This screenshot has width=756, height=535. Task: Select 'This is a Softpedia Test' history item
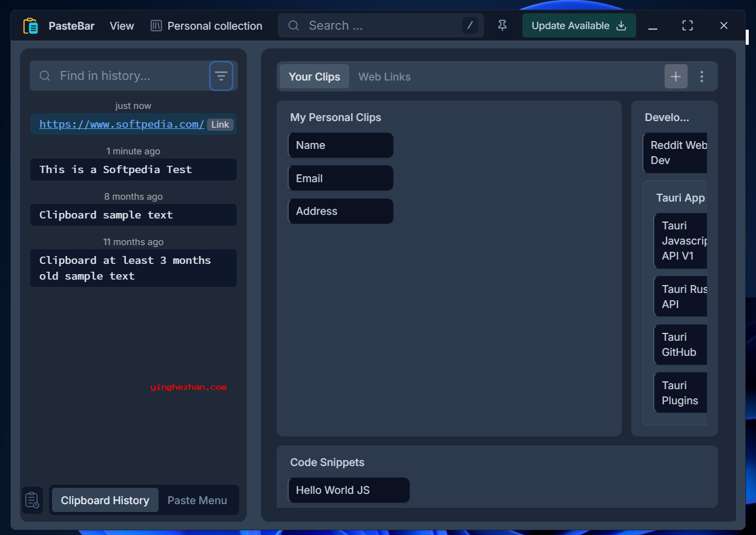133,169
